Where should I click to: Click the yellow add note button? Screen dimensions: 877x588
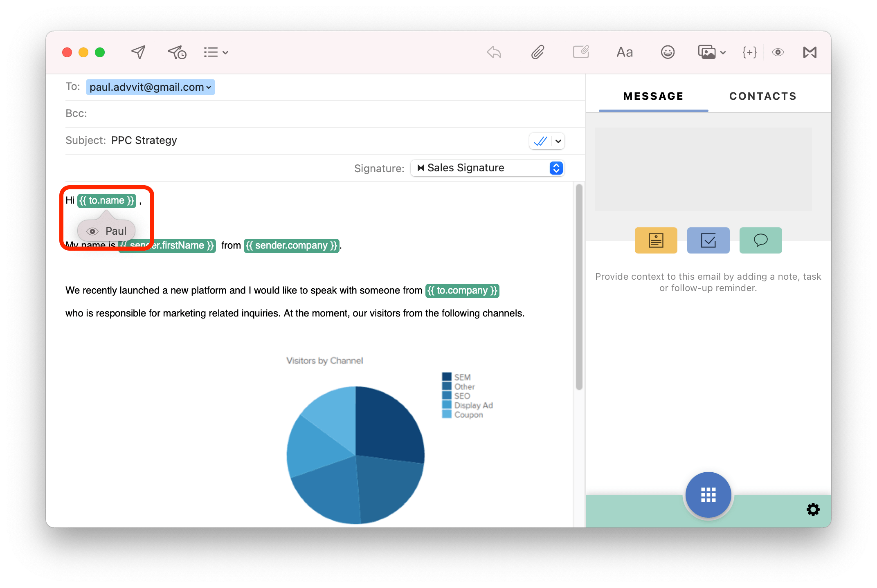656,240
